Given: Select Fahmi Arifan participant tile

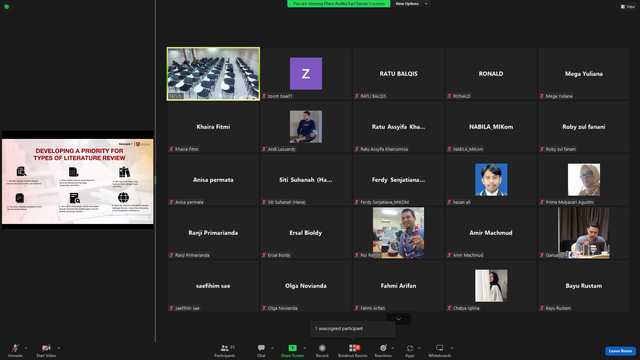Looking at the screenshot, I should click(x=398, y=286).
